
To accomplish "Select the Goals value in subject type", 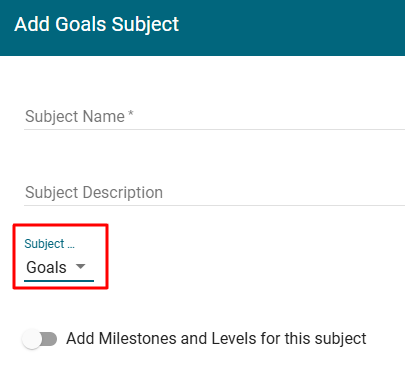I will click(x=46, y=267).
